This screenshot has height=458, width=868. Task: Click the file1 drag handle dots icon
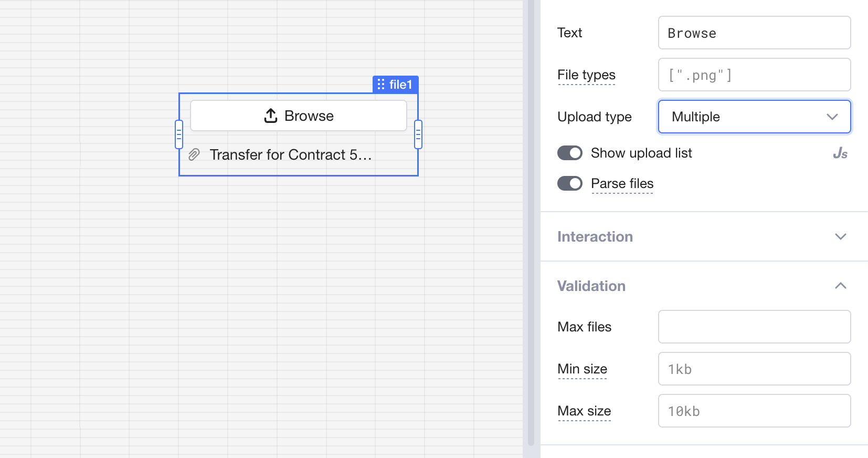pos(381,85)
